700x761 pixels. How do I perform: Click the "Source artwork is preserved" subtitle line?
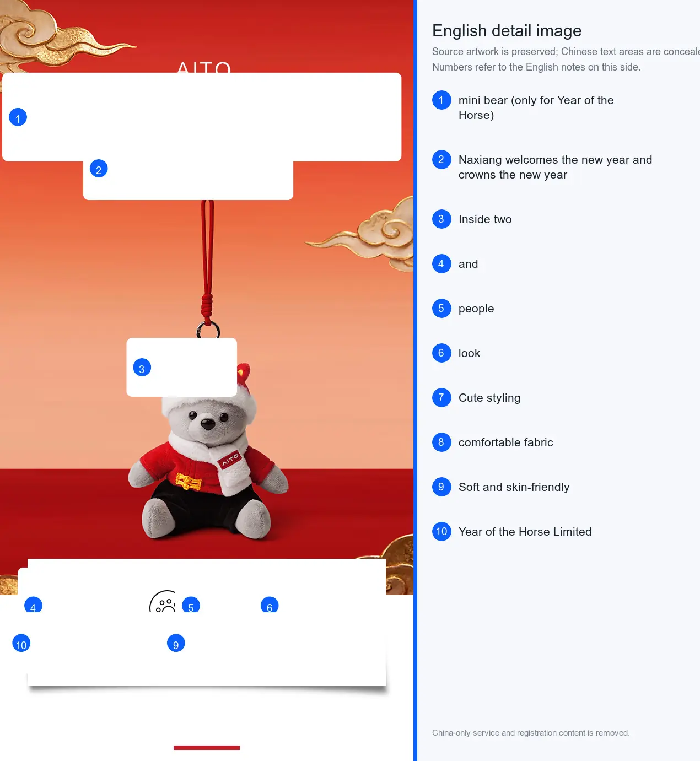[566, 52]
